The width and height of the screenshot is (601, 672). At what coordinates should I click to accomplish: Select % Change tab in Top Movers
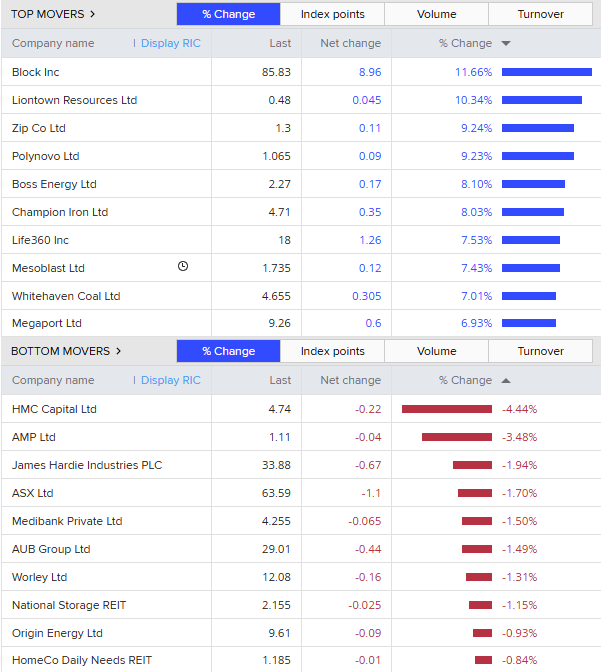[228, 14]
